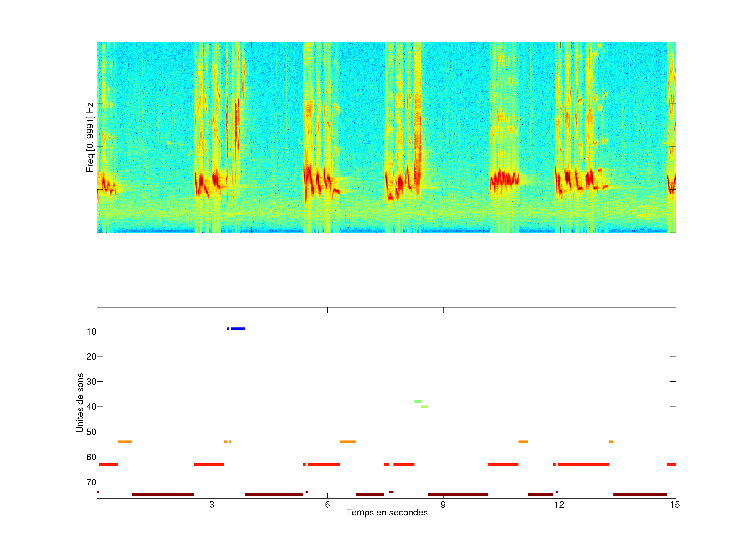
Task: Click the blue segment near unit 10
Action: 238,328
